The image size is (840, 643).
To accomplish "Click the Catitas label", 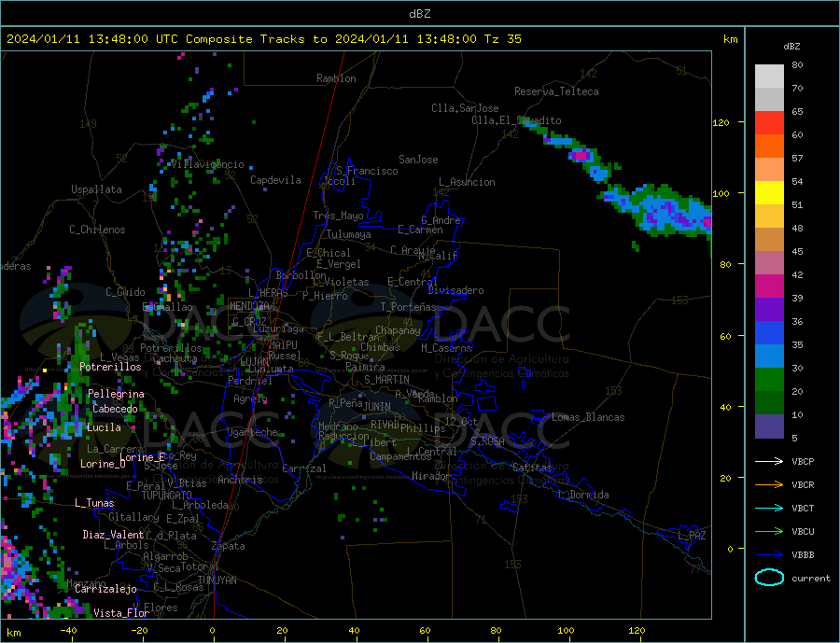I will [x=532, y=468].
